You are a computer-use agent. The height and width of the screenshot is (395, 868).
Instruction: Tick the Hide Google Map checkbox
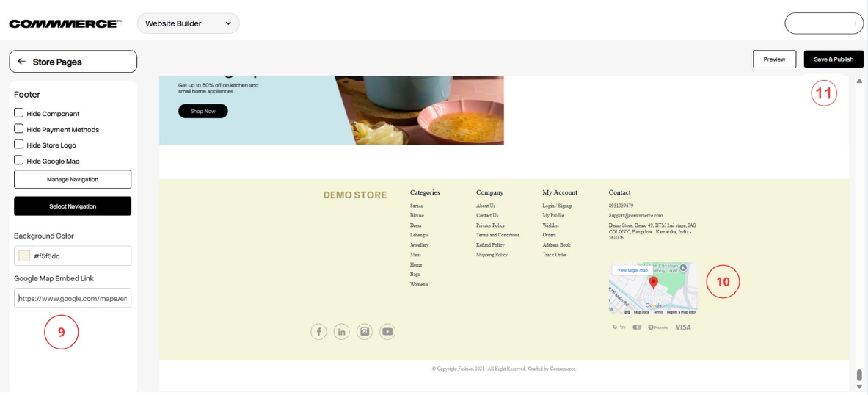19,160
